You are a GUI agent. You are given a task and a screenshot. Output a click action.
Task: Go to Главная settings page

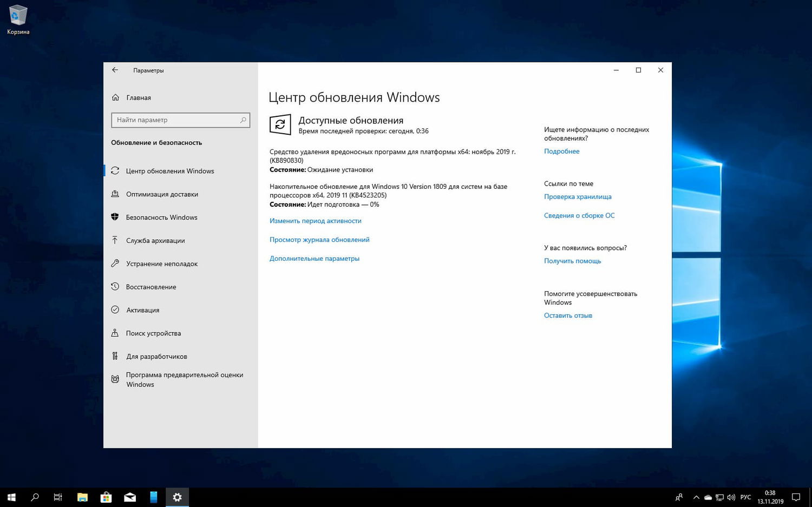pyautogui.click(x=139, y=97)
